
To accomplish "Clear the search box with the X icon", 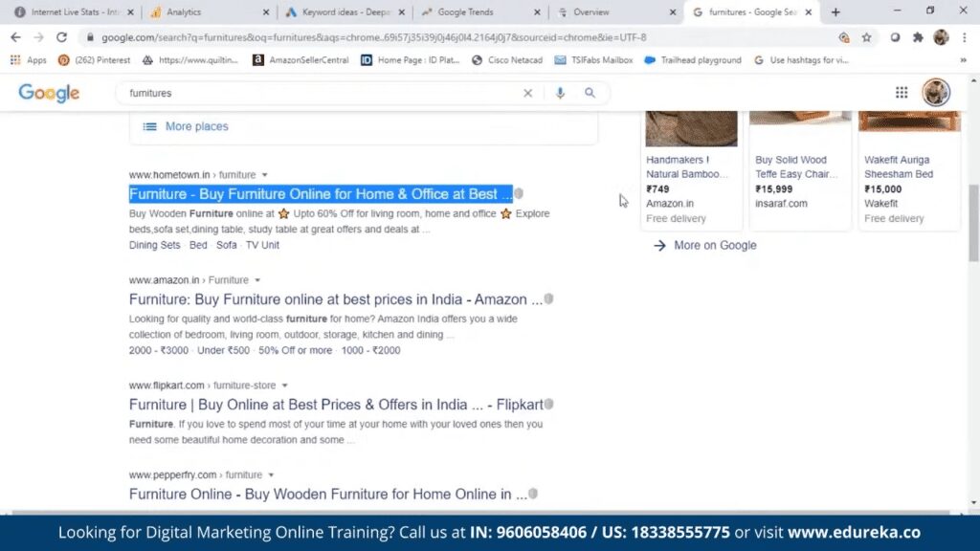I will (x=527, y=93).
